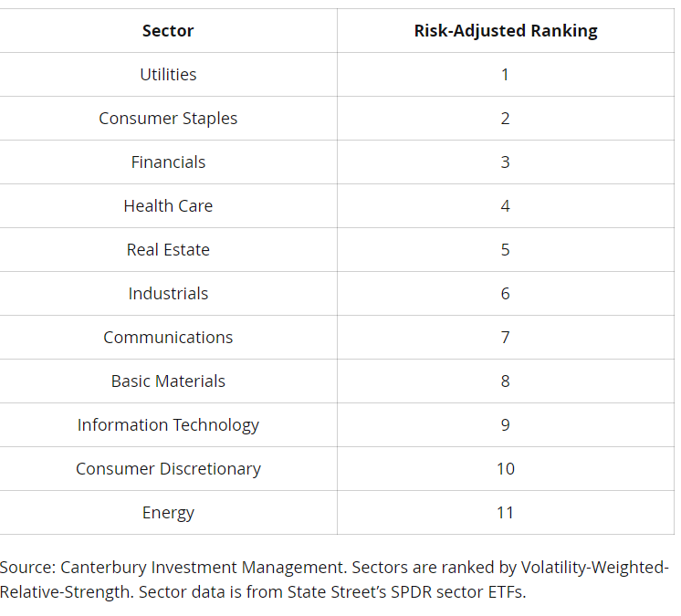
Task: Select the Information Technology cell
Action: 168,425
